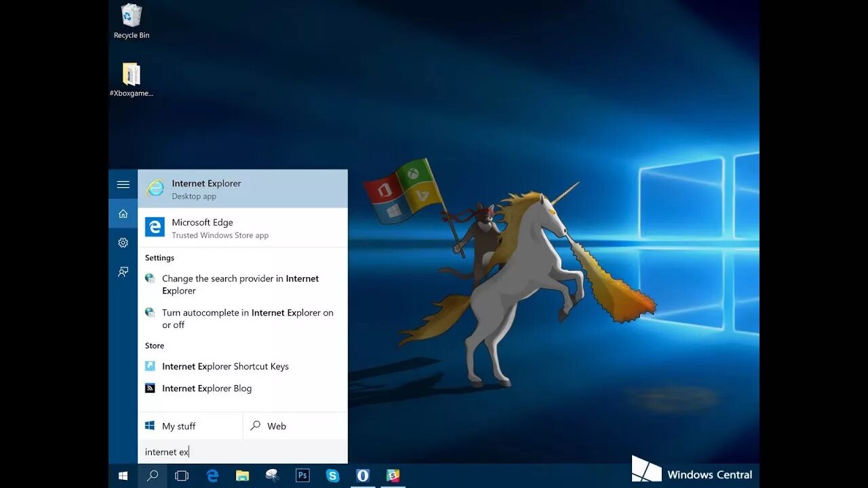Open the Internet Explorer desktop app result
The height and width of the screenshot is (488, 868).
[243, 188]
